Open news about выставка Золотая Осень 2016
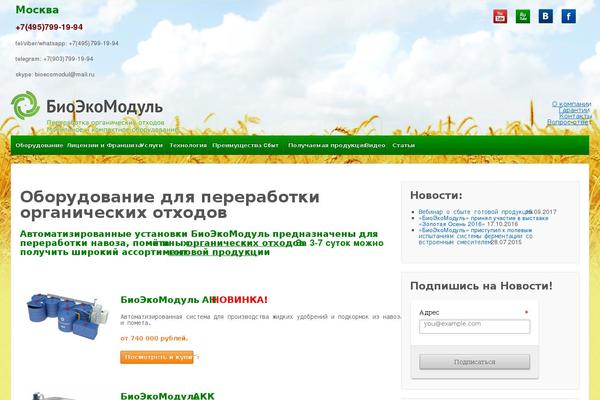The height and width of the screenshot is (400, 600). click(x=483, y=221)
